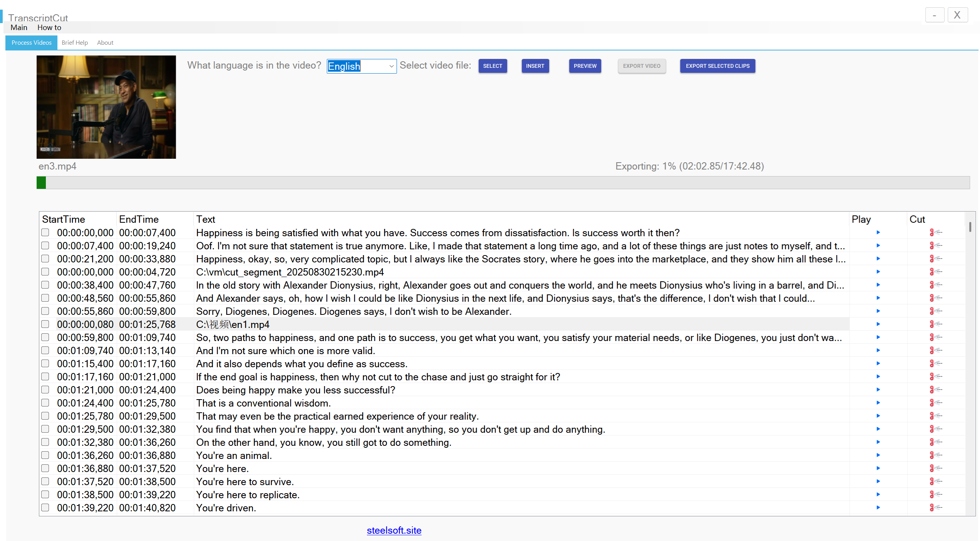Play the en1.mp4 inserted row
This screenshot has height=541, width=980.
(x=878, y=324)
